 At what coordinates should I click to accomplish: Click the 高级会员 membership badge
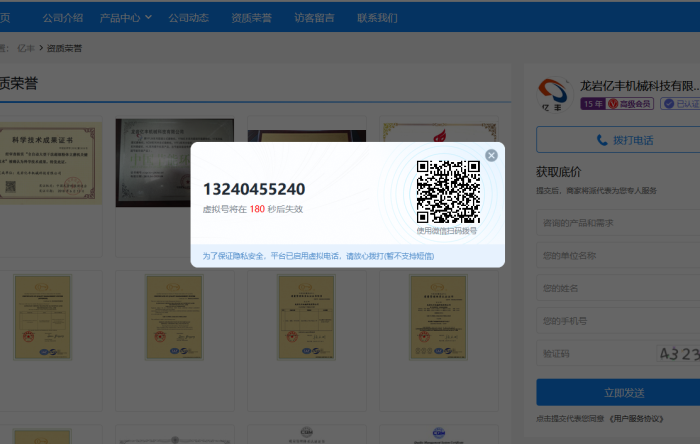635,104
